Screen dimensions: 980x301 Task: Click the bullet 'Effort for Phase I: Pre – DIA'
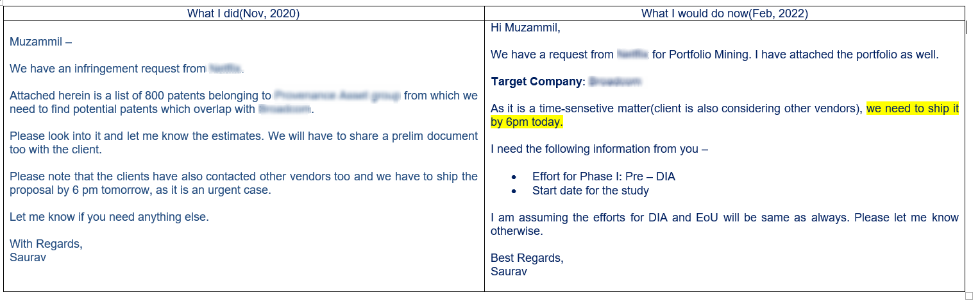(604, 176)
